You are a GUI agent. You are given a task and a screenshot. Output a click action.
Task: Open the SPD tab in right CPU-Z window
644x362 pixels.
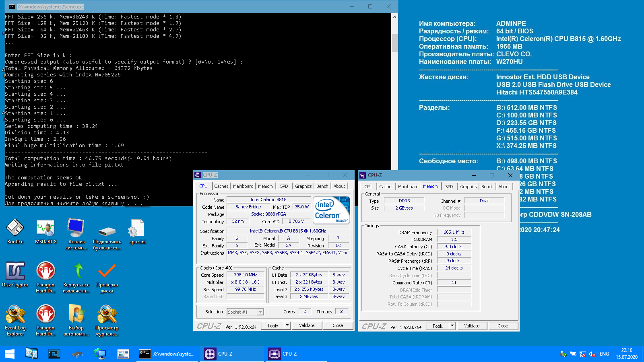(x=449, y=187)
